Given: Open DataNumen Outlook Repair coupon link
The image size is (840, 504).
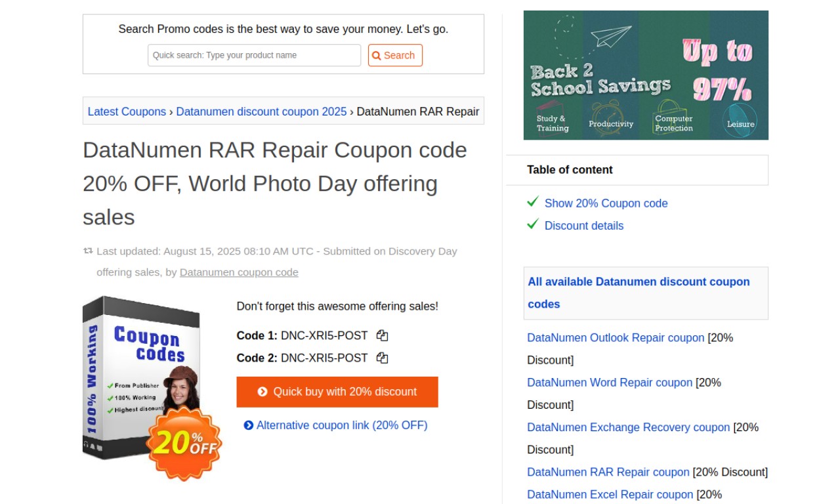Looking at the screenshot, I should (x=616, y=338).
